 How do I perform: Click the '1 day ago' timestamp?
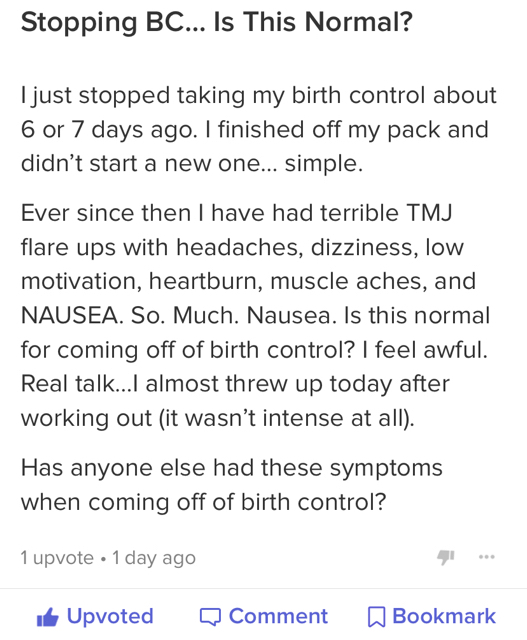tap(154, 558)
